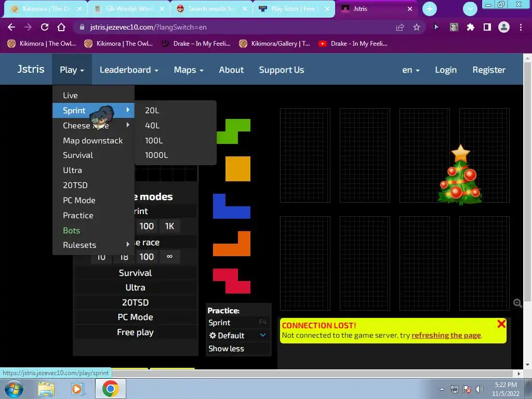Bookmark this page with the star icon

417,27
